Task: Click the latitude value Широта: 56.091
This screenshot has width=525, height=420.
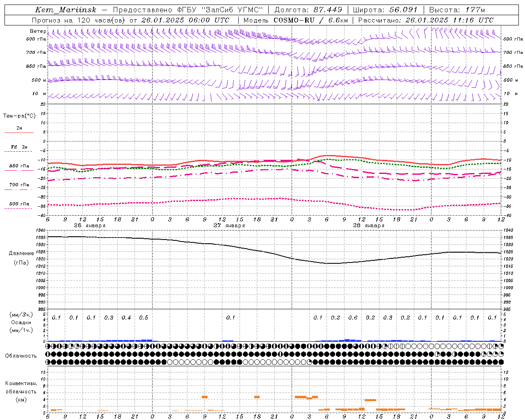Action: (385, 10)
